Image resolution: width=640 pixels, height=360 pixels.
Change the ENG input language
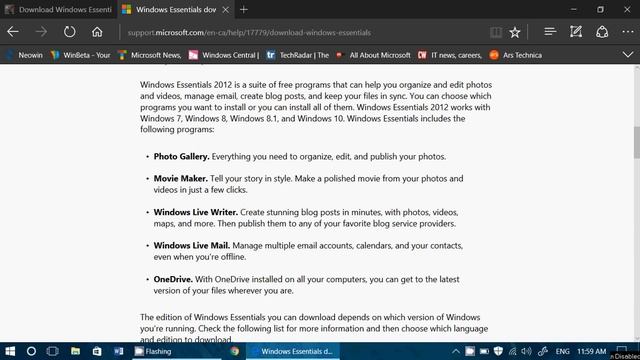click(x=562, y=351)
